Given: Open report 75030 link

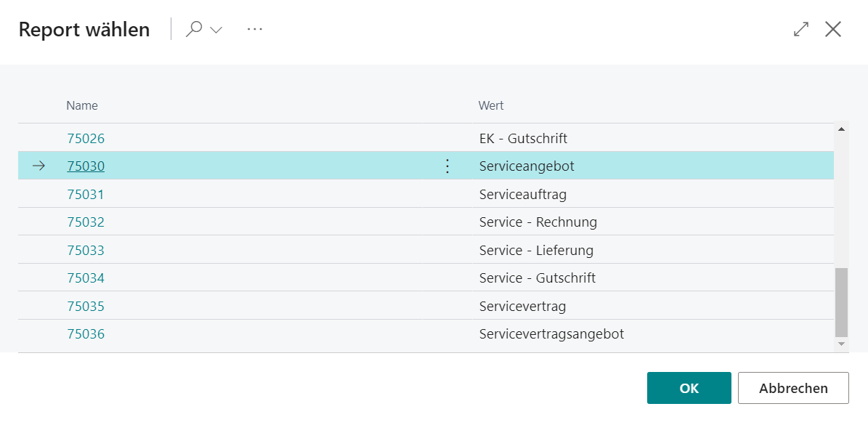Looking at the screenshot, I should pyautogui.click(x=86, y=166).
